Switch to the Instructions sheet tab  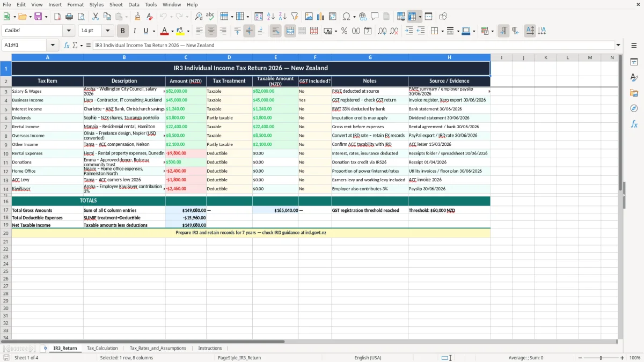coord(210,348)
